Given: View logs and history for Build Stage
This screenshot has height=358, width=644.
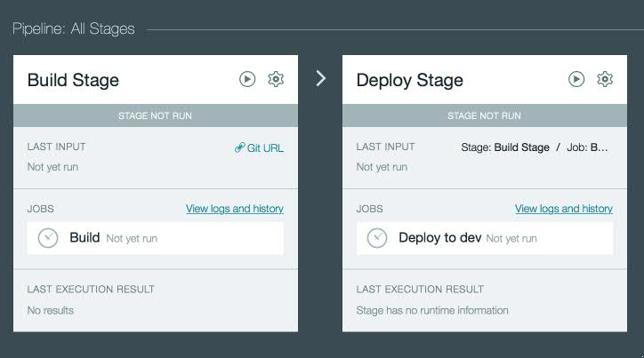Looking at the screenshot, I should pos(234,209).
